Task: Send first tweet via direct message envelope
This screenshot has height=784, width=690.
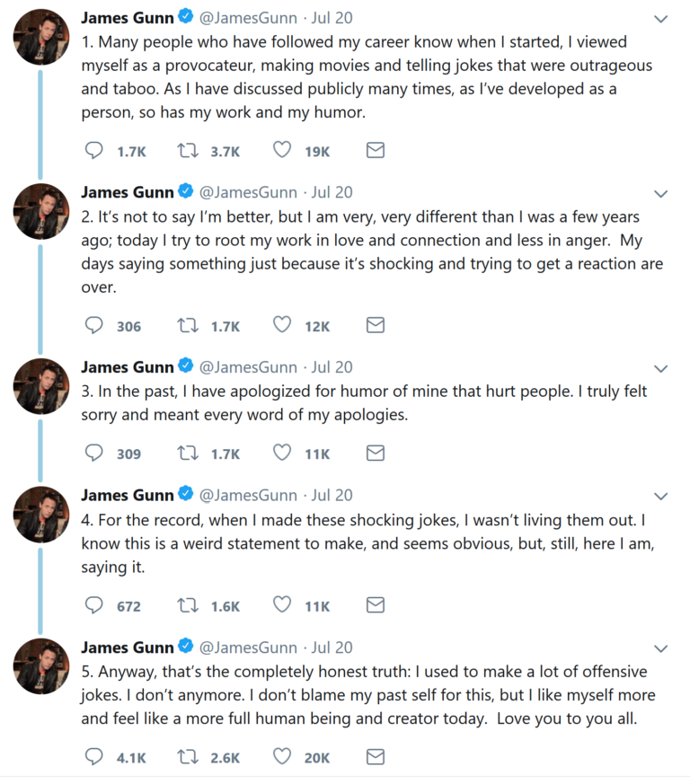Action: click(x=376, y=151)
